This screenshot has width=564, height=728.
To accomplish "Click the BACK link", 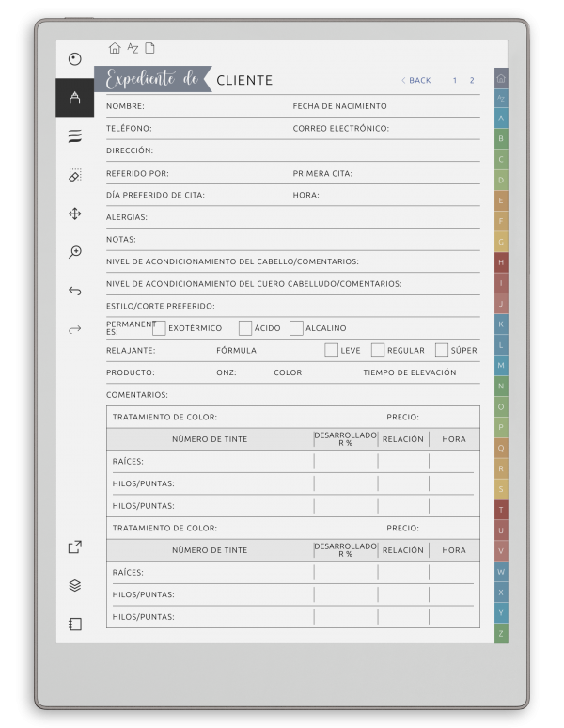I will (x=416, y=80).
